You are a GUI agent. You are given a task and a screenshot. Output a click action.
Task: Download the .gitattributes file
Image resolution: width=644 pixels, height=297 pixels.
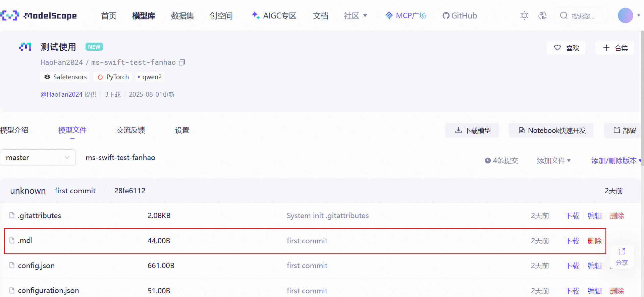[x=572, y=215]
